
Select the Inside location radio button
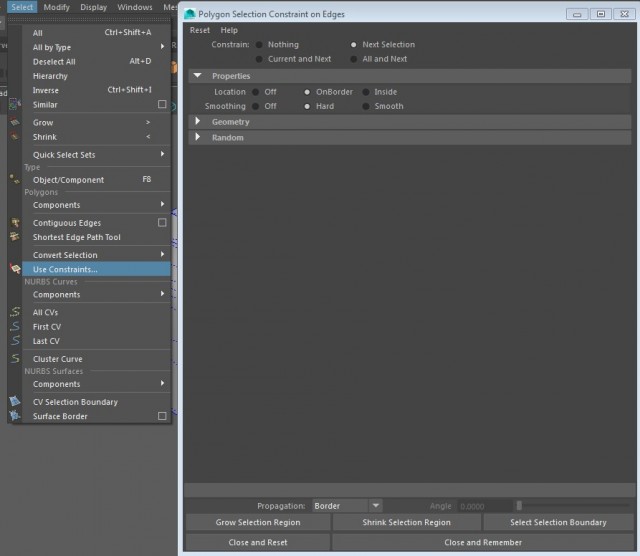click(366, 92)
